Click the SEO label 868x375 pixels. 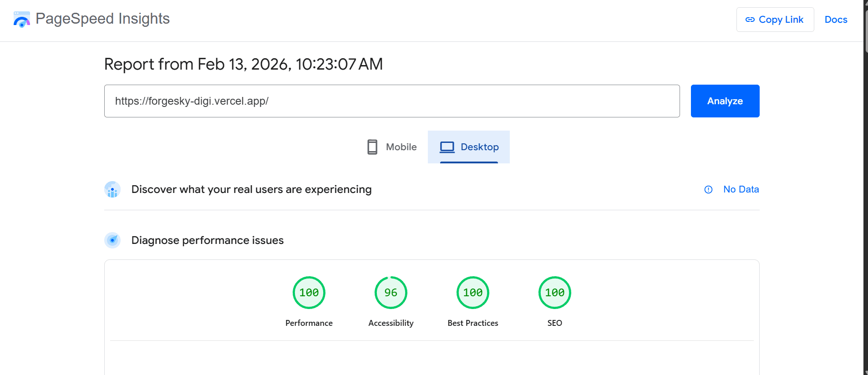(554, 323)
